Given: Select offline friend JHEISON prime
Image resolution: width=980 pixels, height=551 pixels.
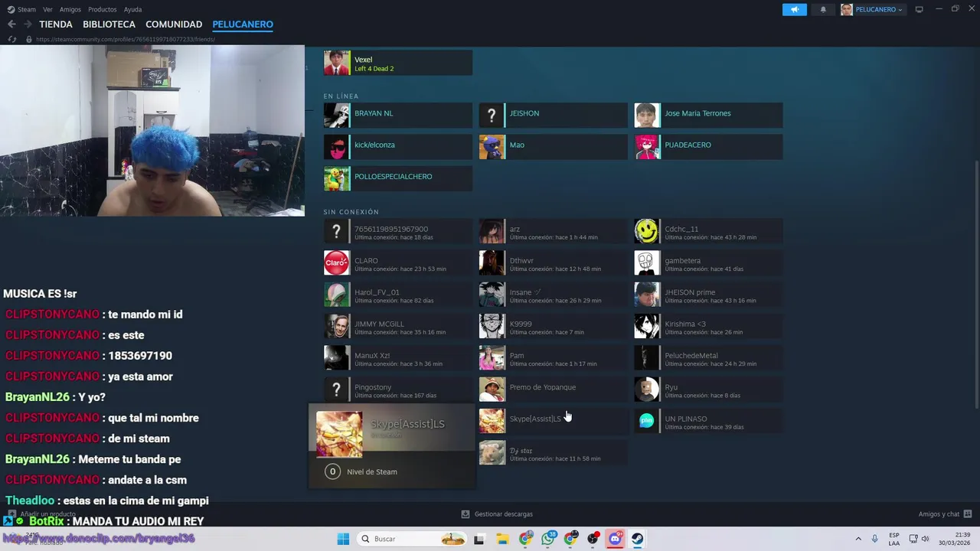Looking at the screenshot, I should click(708, 295).
